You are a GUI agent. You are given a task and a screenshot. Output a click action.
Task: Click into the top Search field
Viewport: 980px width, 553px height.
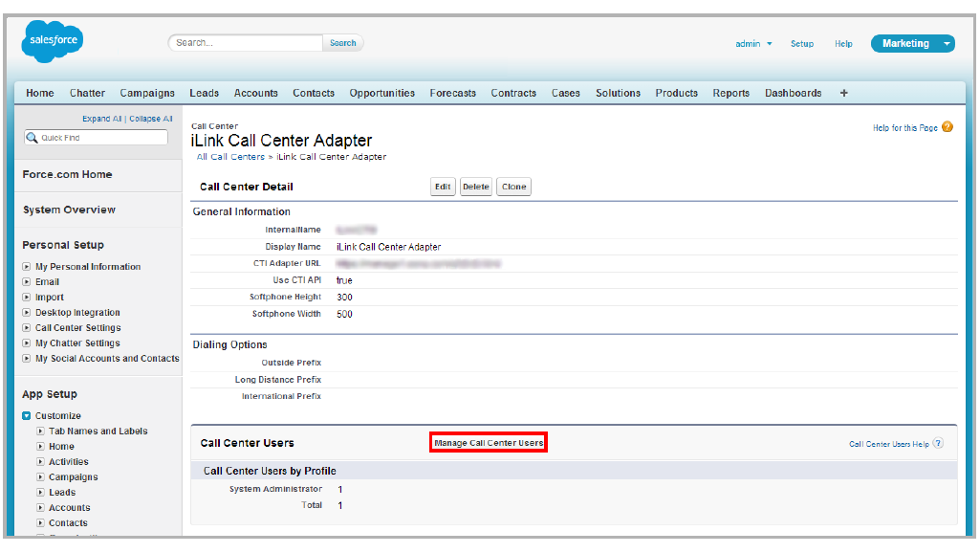246,43
